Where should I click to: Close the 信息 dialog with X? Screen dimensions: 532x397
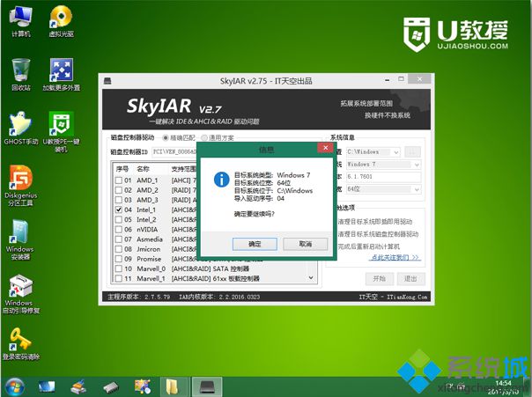pyautogui.click(x=325, y=148)
